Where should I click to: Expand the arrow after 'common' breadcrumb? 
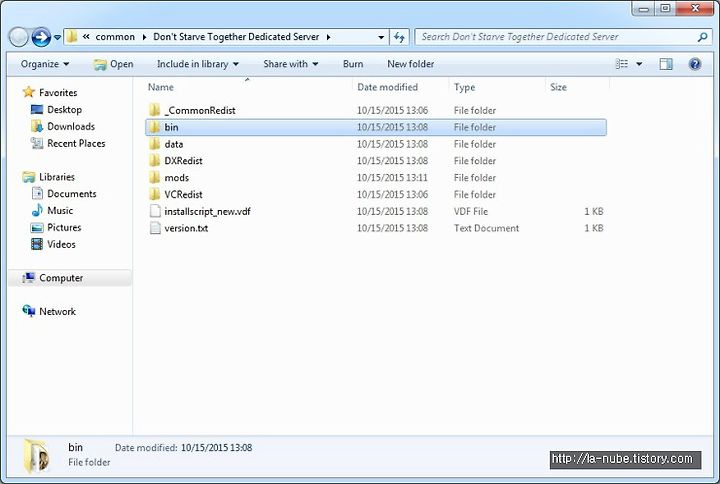pyautogui.click(x=144, y=37)
